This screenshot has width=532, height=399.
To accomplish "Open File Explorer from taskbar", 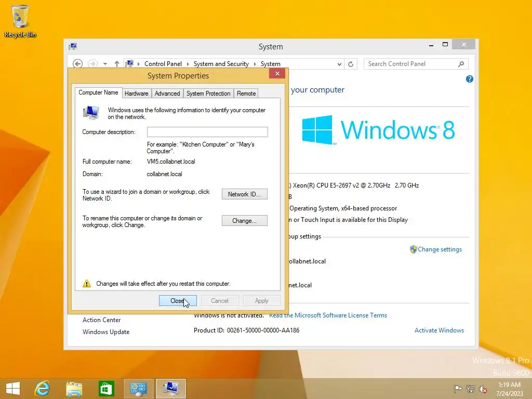I will click(x=74, y=389).
